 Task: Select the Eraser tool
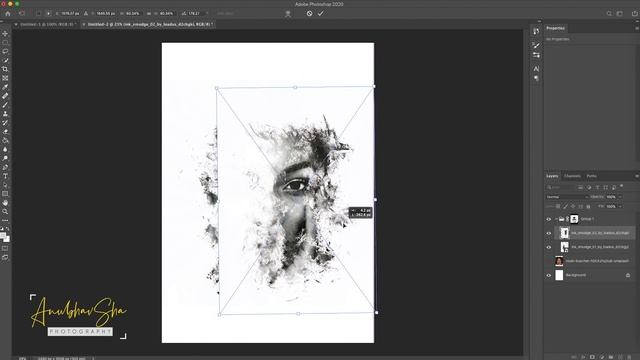(5, 132)
